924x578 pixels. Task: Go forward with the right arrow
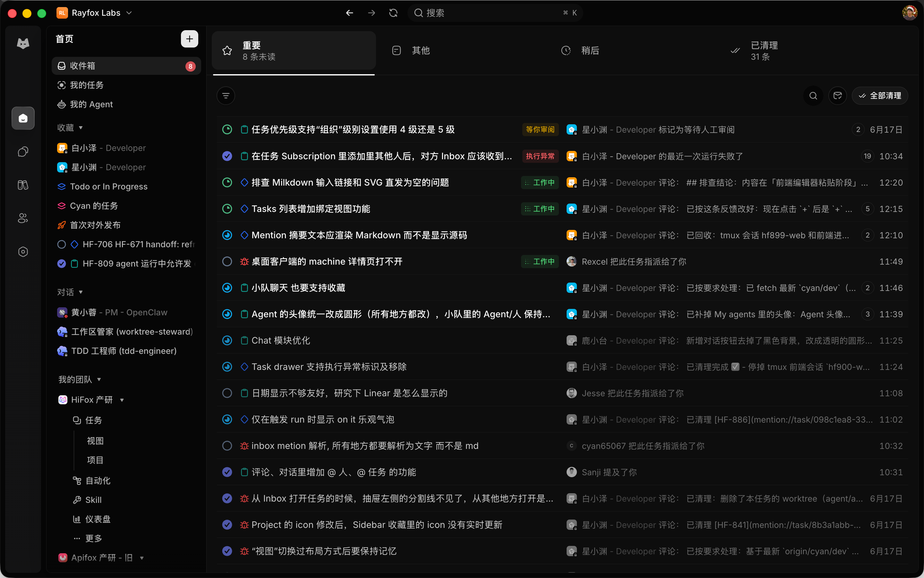pos(371,13)
